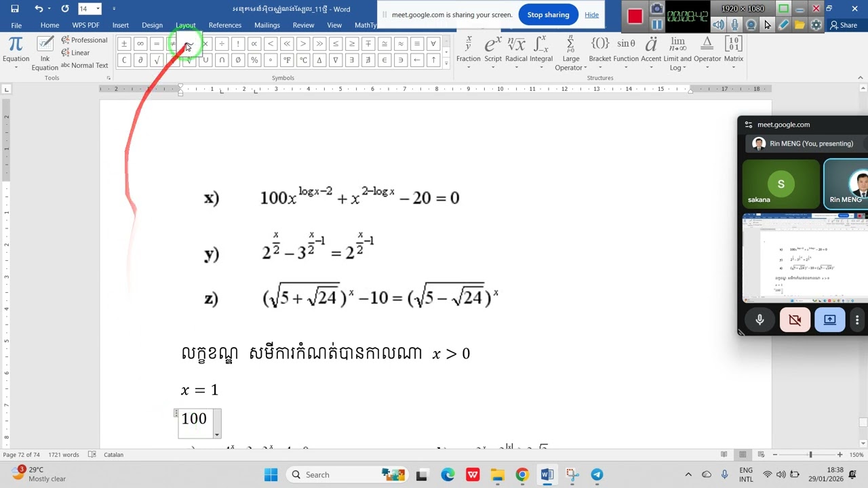Expand the Equation gallery dropdown
Screen dimensions: 868x488
tap(16, 54)
